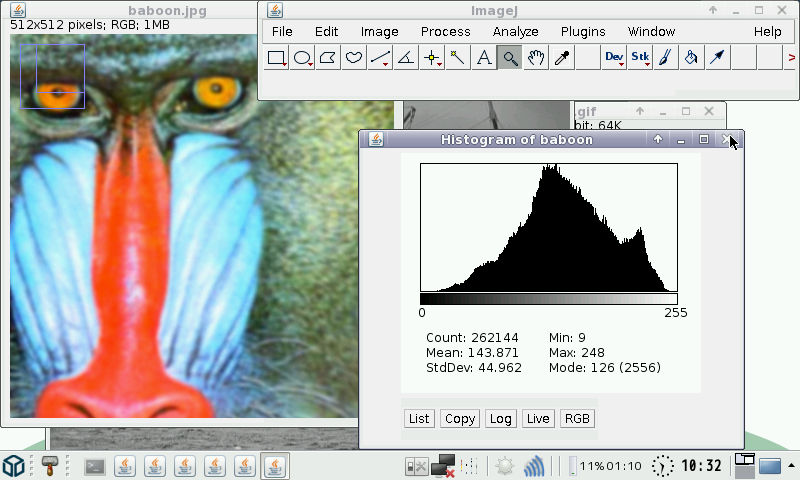Select the Rectangle selection tool
This screenshot has width=800, height=480.
[277, 58]
